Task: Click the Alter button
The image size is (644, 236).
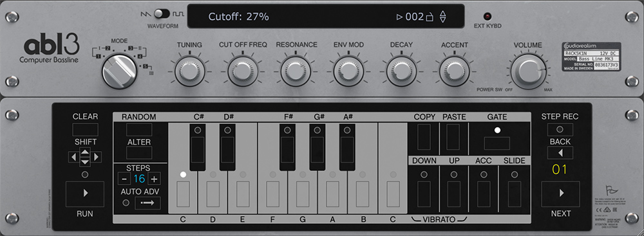Action: click(139, 152)
